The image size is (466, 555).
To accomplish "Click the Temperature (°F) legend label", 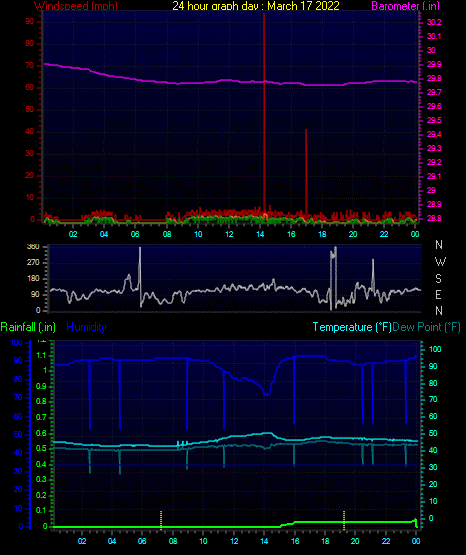I will pos(352,327).
